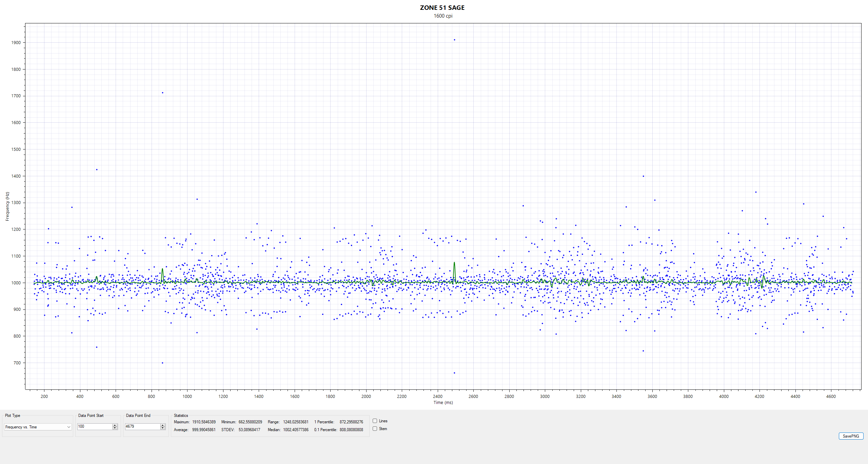Click the Median value 1002,40577386
This screenshot has height=464, width=868.
pyautogui.click(x=296, y=430)
